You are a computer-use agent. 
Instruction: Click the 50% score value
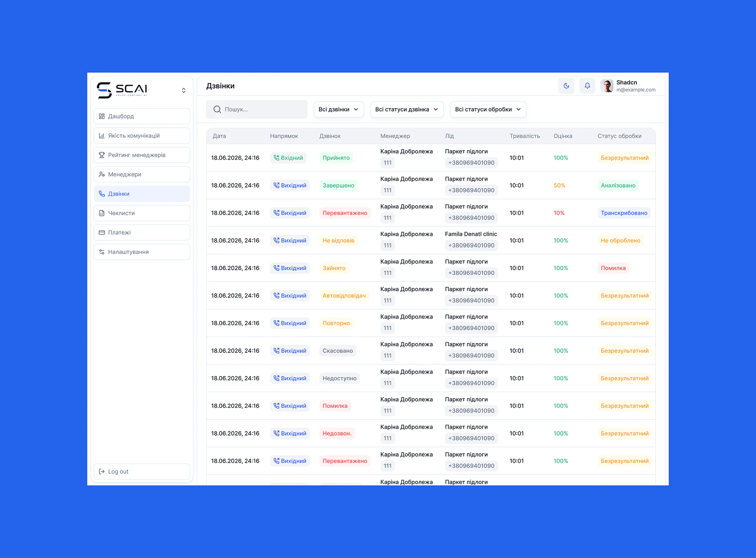pos(560,186)
